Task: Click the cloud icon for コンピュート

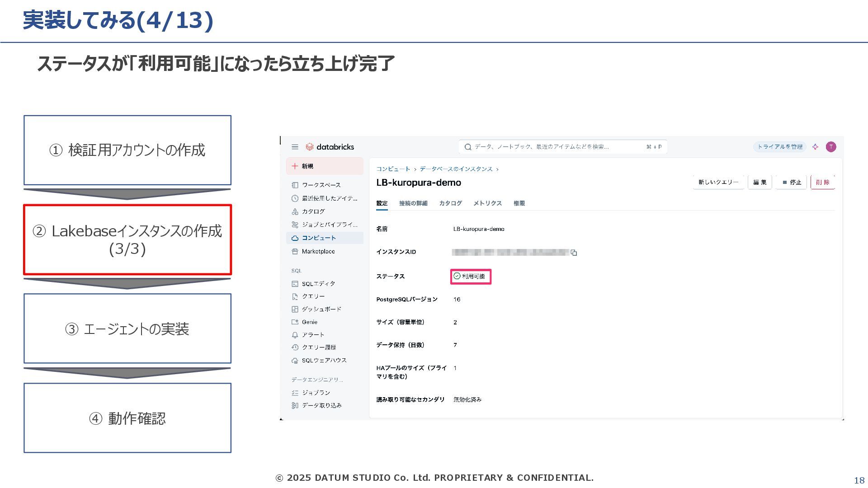Action: click(x=295, y=238)
